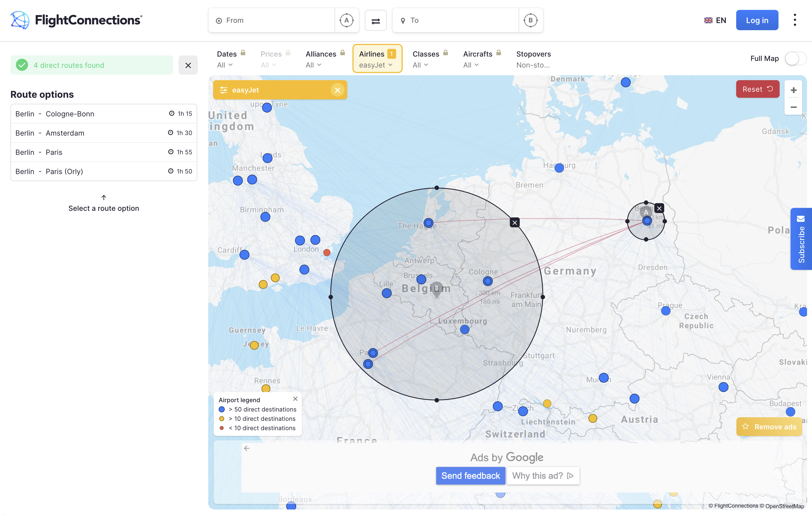The height and width of the screenshot is (515, 812).
Task: Open the three-dot more options menu
Action: 795,20
